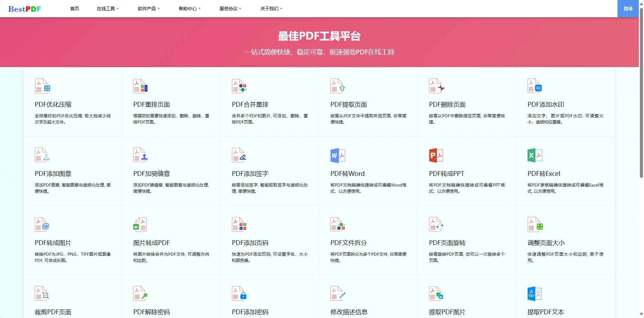Open the 修改描述信息 title

(x=349, y=312)
